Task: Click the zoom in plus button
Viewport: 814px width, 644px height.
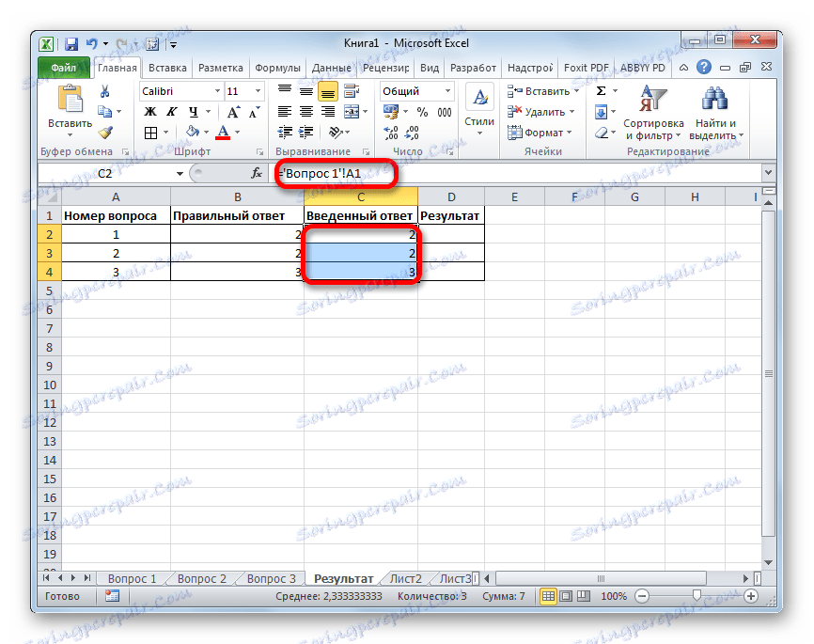Action: (751, 596)
